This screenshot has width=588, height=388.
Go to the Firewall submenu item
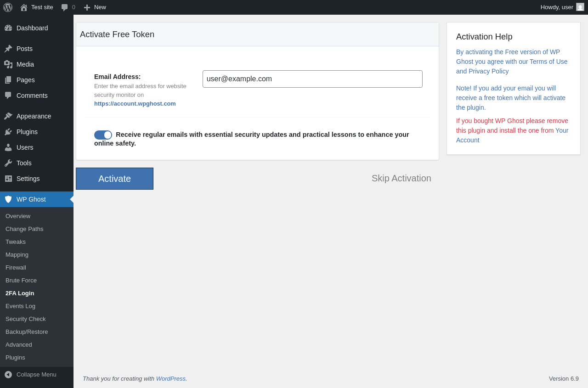point(16,268)
